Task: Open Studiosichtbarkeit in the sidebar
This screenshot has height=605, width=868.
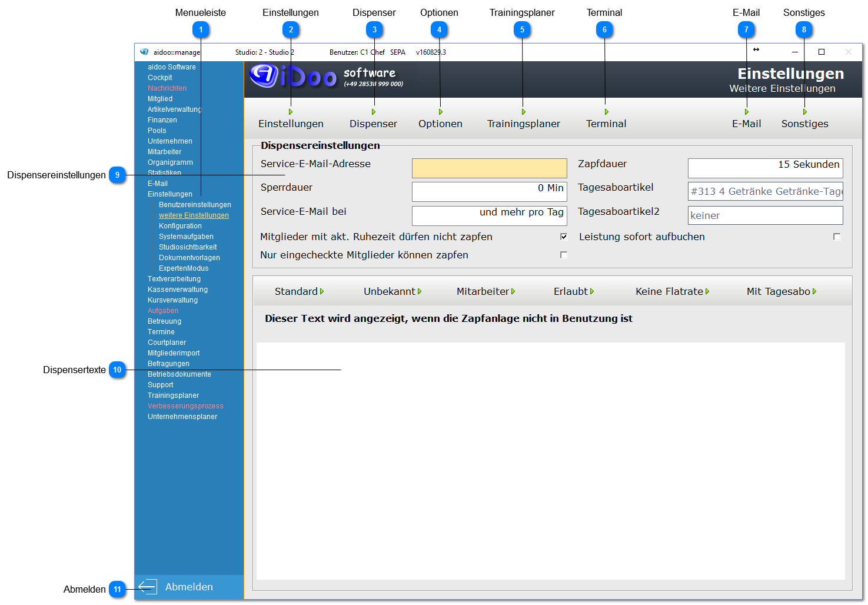Action: pyautogui.click(x=188, y=247)
